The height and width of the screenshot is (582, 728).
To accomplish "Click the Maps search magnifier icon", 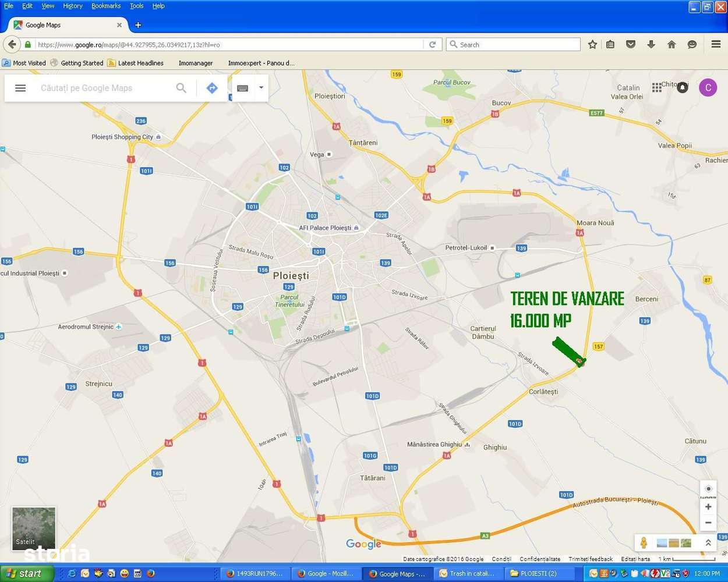I will [x=181, y=88].
